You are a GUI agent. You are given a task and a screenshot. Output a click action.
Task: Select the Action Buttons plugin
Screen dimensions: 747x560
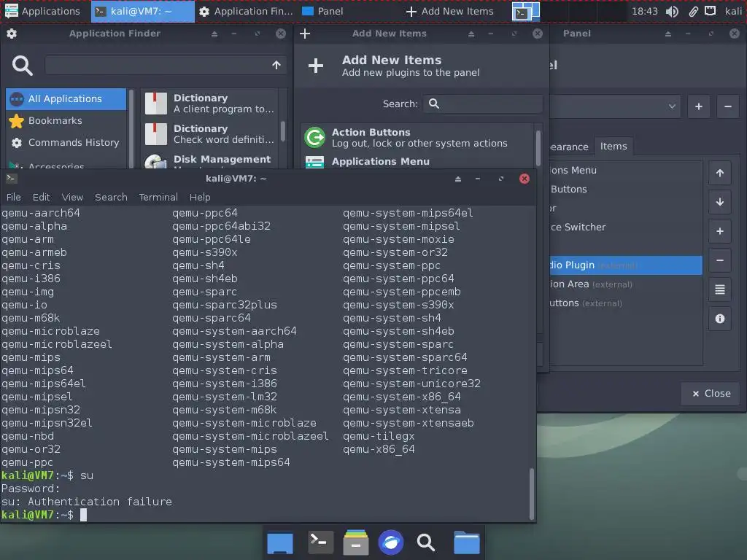click(417, 138)
